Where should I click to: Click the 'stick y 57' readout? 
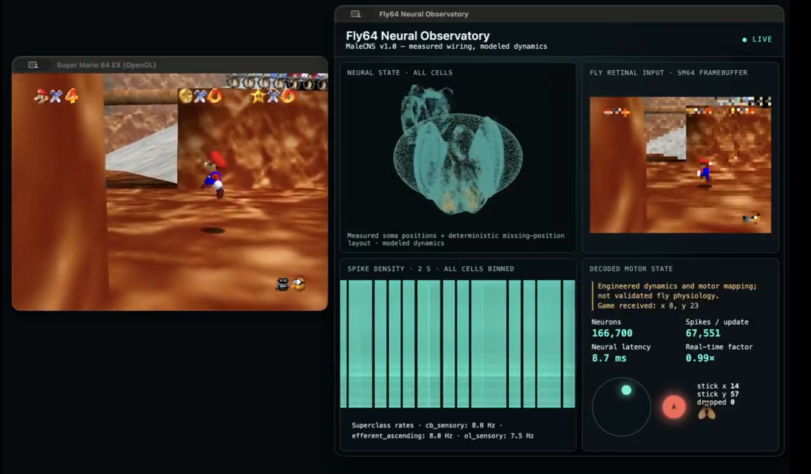pyautogui.click(x=717, y=394)
